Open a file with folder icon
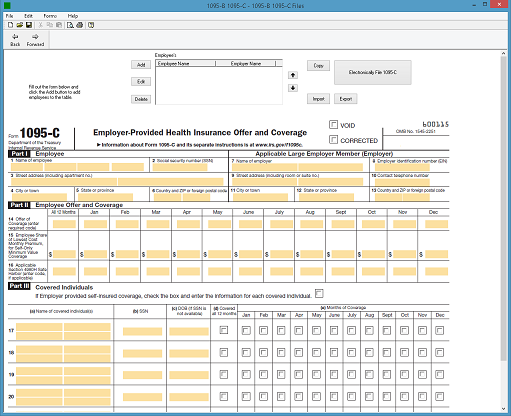This screenshot has width=511, height=416. (x=20, y=25)
